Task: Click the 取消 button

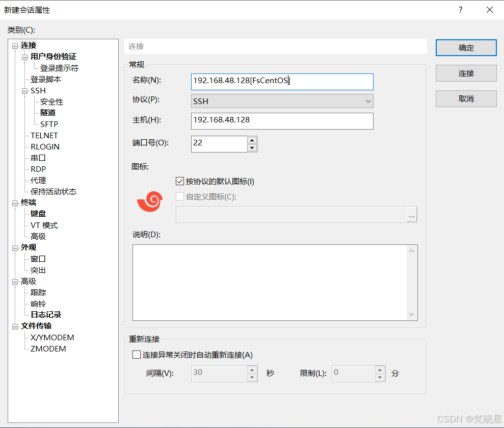Action: click(466, 98)
